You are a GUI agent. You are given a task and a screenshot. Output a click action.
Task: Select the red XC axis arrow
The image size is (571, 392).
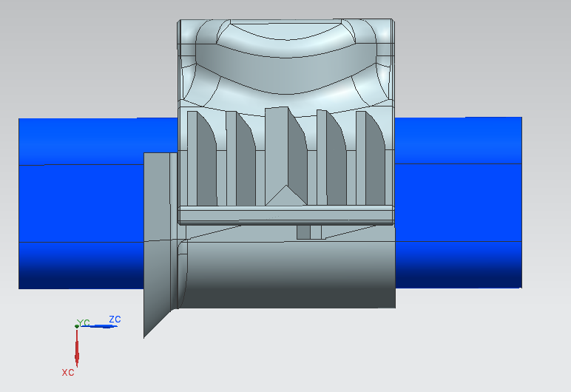click(x=77, y=348)
